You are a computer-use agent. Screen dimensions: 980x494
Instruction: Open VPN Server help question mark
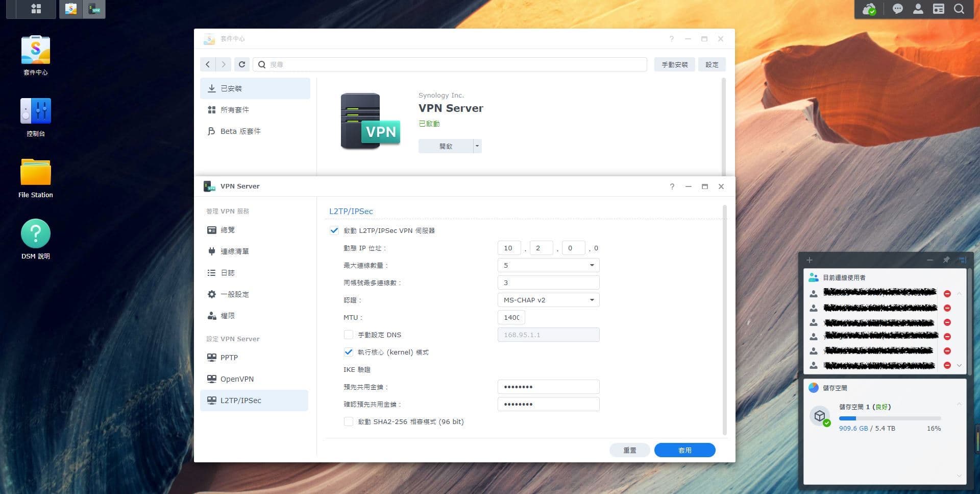(x=672, y=186)
